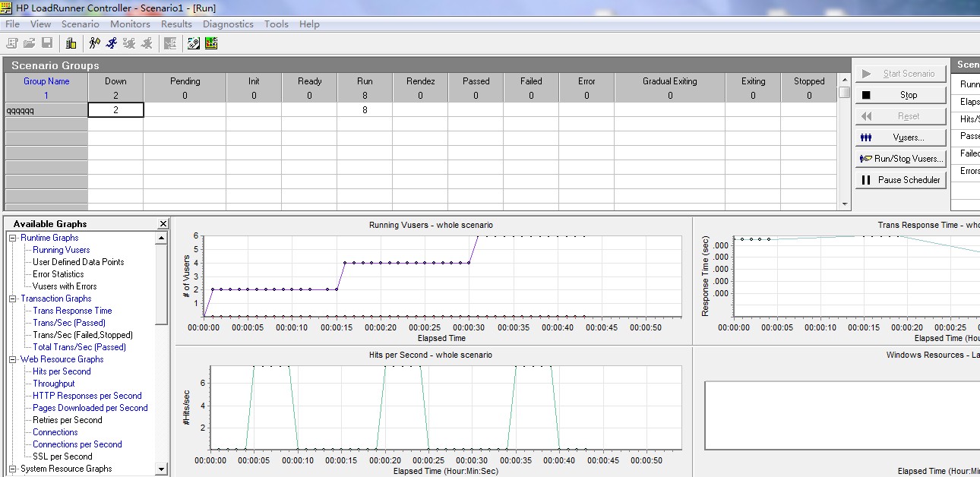The height and width of the screenshot is (477, 980).
Task: Collapse the System Resource Graphs node
Action: [x=12, y=469]
